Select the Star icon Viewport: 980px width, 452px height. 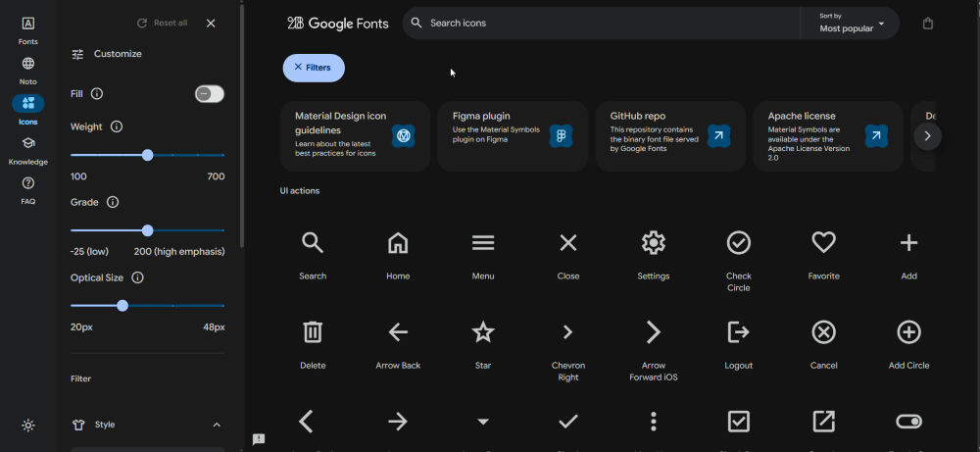tap(483, 332)
